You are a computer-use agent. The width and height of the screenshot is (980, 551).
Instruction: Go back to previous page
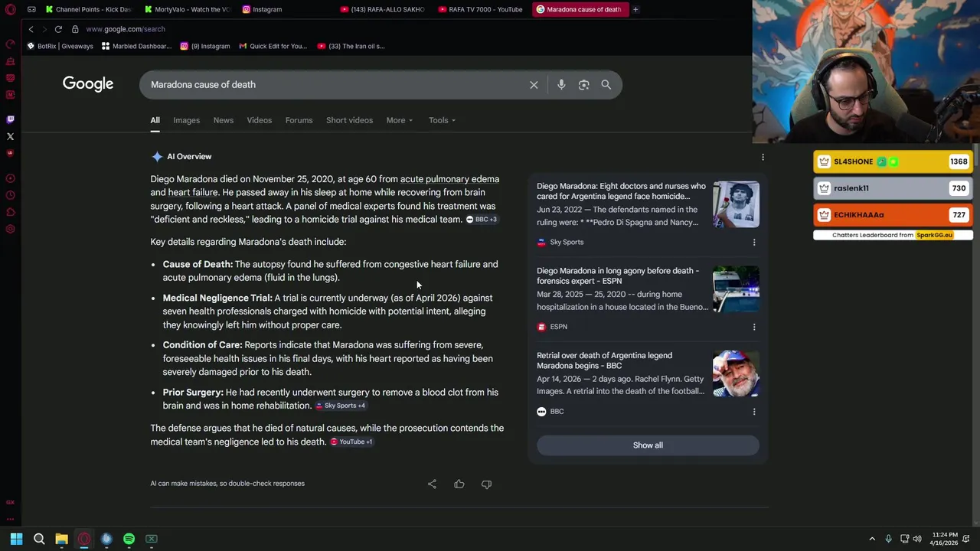coord(31,29)
